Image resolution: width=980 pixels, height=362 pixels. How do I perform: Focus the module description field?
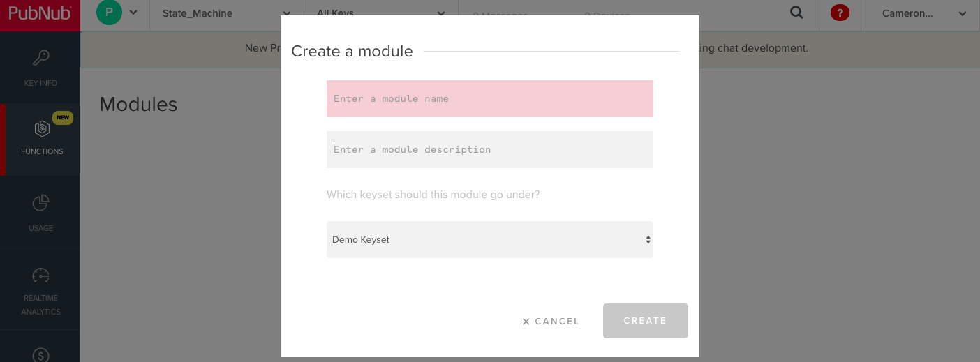(490, 149)
